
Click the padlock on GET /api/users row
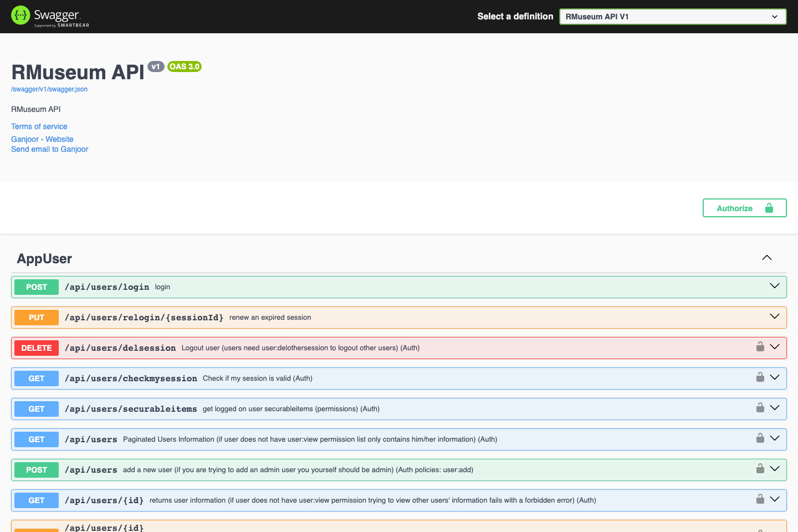point(760,438)
